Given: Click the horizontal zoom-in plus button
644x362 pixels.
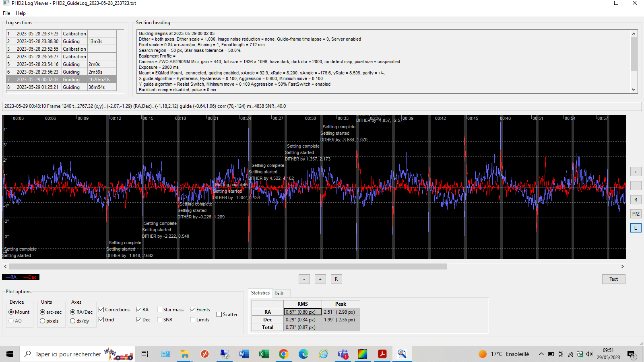Looking at the screenshot, I should [320, 279].
